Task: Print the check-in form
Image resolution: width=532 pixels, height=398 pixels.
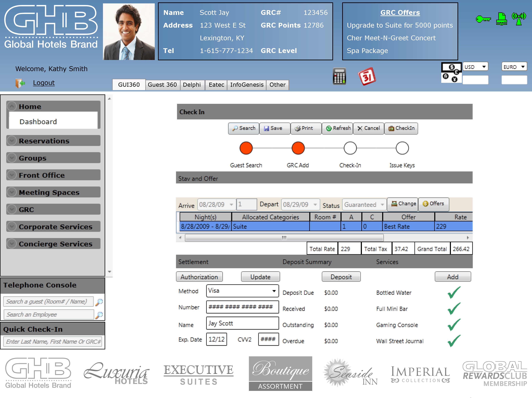Action: (x=306, y=128)
